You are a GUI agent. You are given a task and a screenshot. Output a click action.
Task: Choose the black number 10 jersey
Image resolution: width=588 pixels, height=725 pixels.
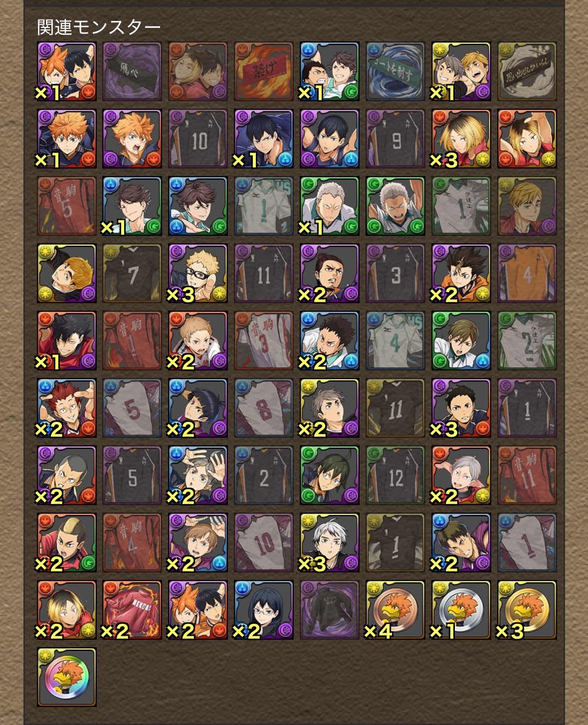point(197,139)
